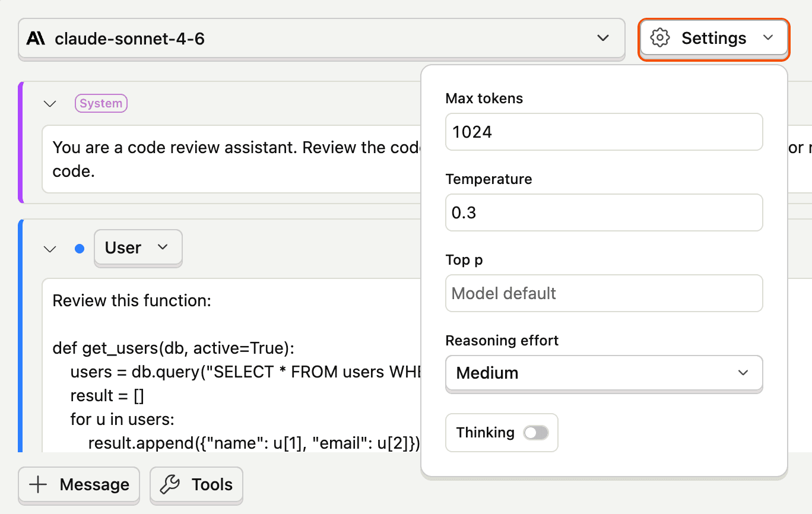Click the Max tokens field showing 1024

point(604,132)
